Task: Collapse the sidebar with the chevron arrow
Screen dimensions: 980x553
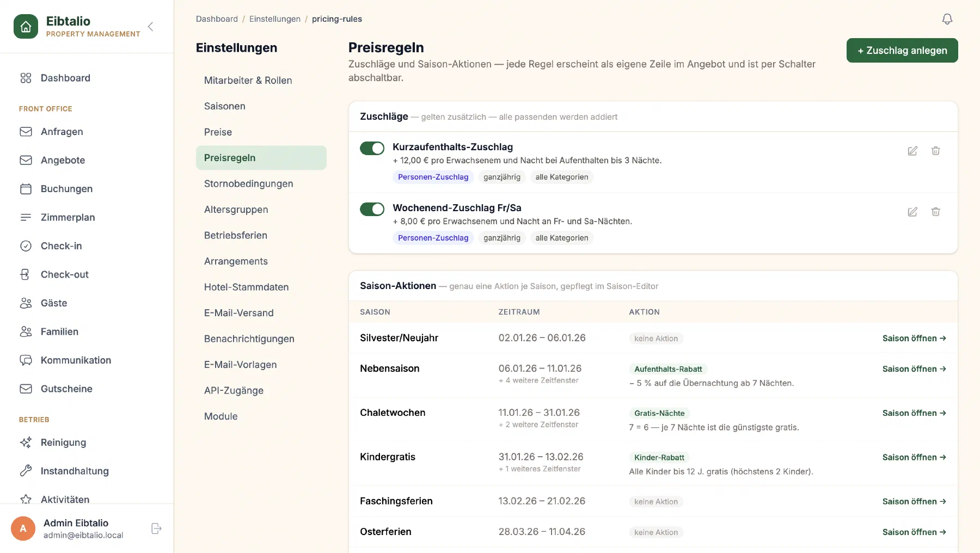Action: pyautogui.click(x=151, y=27)
